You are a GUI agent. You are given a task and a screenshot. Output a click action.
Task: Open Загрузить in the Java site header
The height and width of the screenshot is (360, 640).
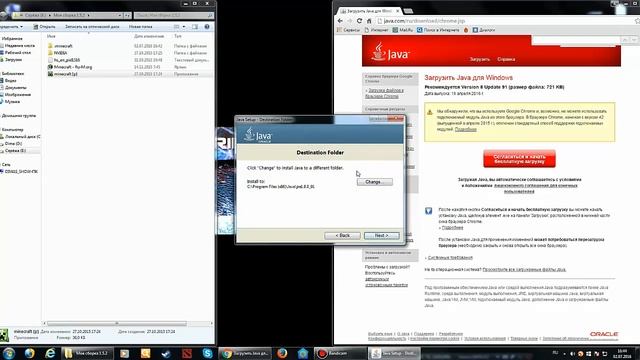click(480, 59)
